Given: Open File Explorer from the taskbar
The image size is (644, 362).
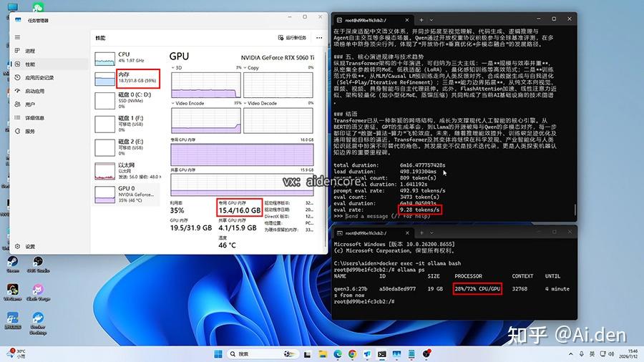Looking at the screenshot, I should click(x=323, y=354).
